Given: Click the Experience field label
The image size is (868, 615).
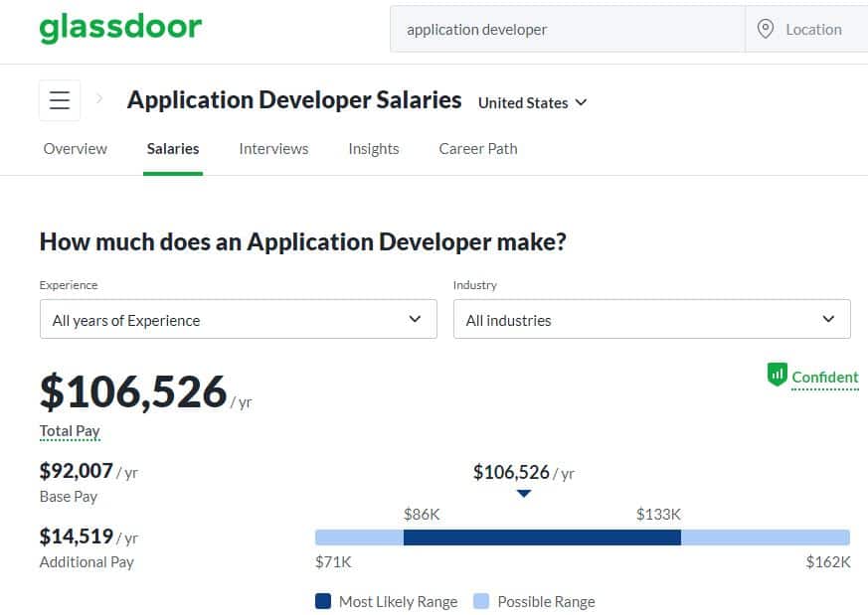Looking at the screenshot, I should (x=69, y=285).
